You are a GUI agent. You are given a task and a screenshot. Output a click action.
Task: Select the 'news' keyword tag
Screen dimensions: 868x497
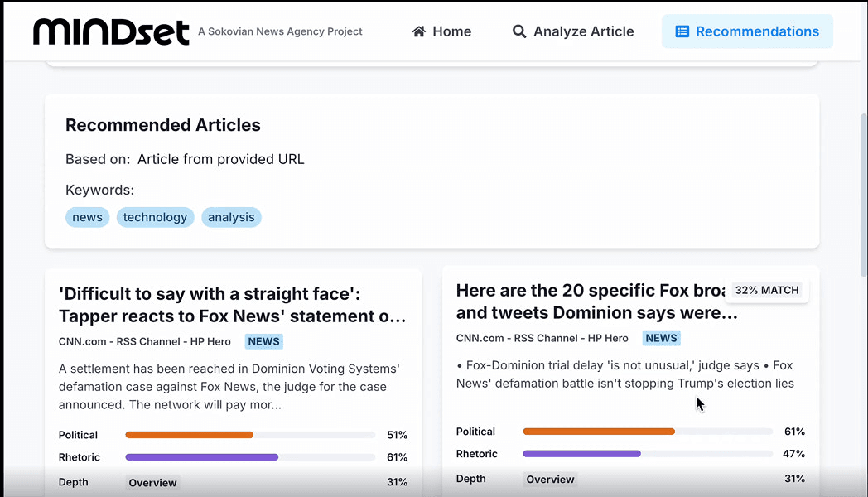[87, 217]
